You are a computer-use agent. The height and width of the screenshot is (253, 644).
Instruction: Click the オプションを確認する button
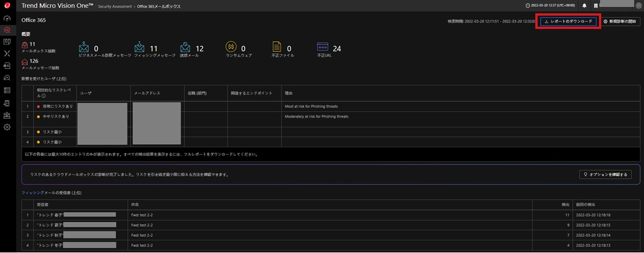[x=605, y=174]
